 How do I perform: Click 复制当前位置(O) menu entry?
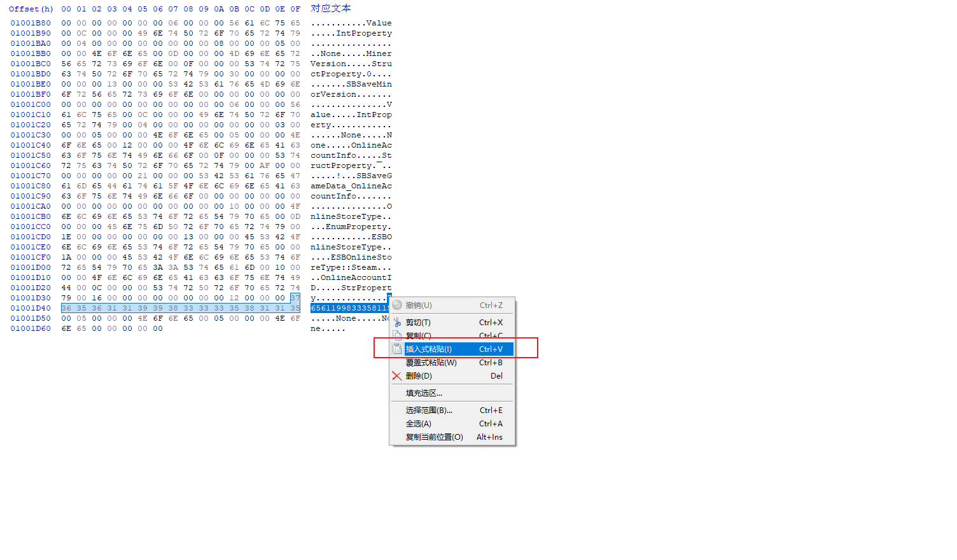click(x=434, y=437)
